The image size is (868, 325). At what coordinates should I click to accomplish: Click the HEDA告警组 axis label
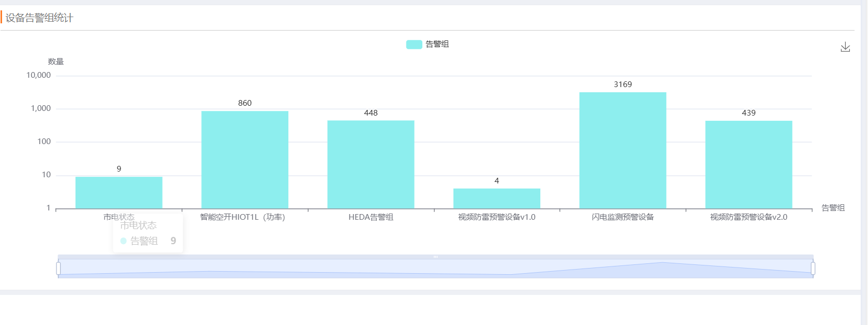[371, 217]
